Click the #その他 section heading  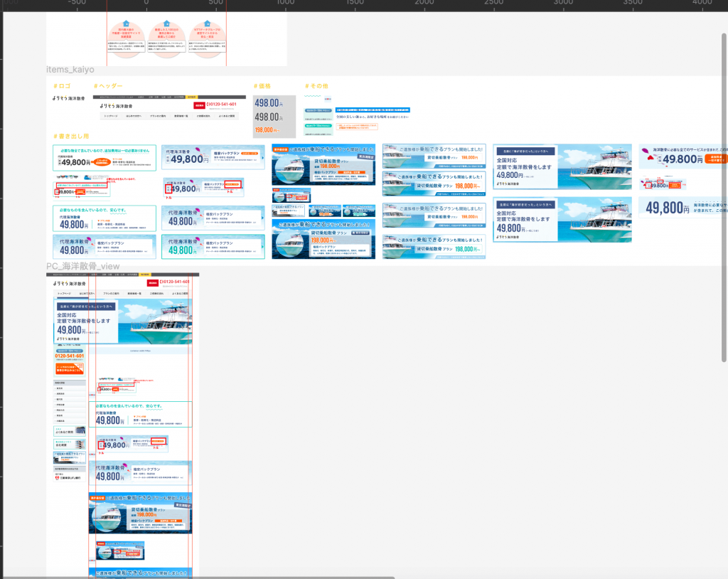pos(316,86)
